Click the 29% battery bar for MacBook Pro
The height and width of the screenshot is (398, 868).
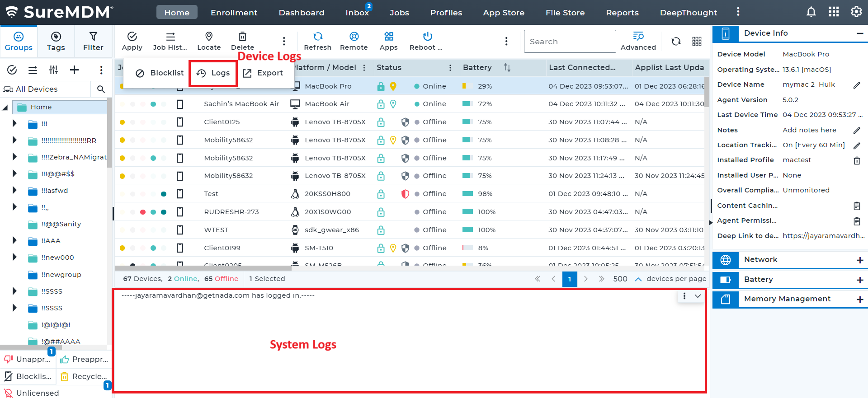(467, 86)
